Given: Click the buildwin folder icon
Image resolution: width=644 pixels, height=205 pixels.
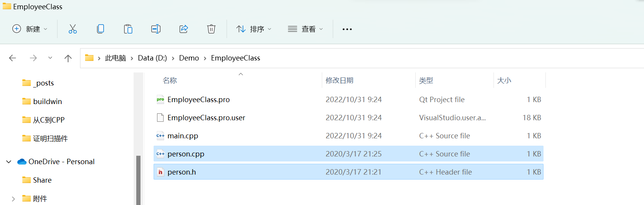Looking at the screenshot, I should click(27, 101).
